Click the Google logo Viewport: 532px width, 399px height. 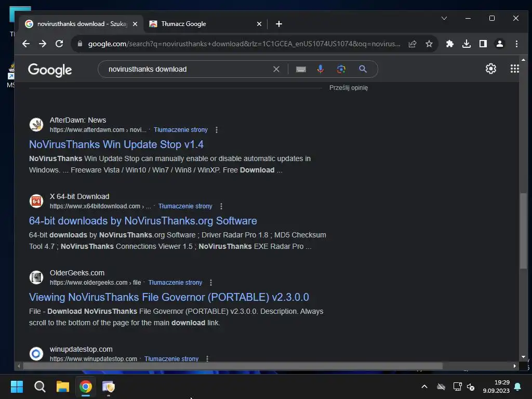(x=50, y=70)
